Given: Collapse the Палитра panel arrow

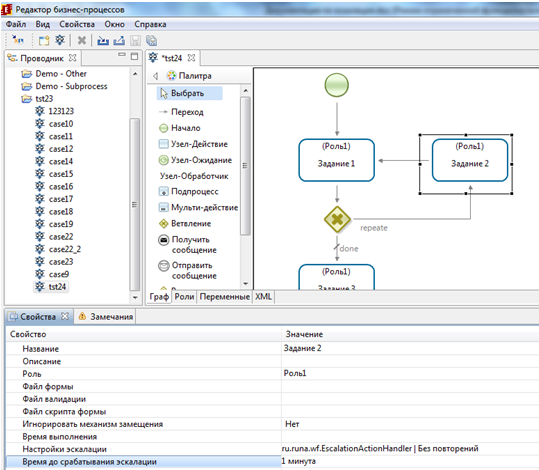Looking at the screenshot, I should click(x=155, y=76).
